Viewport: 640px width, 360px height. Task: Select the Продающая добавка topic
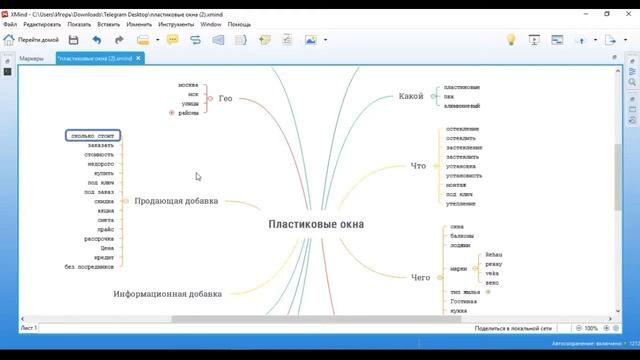(x=176, y=201)
